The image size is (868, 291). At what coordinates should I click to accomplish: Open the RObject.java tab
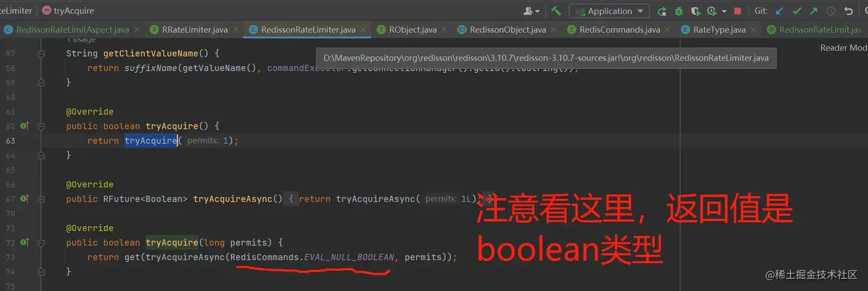[x=413, y=29]
